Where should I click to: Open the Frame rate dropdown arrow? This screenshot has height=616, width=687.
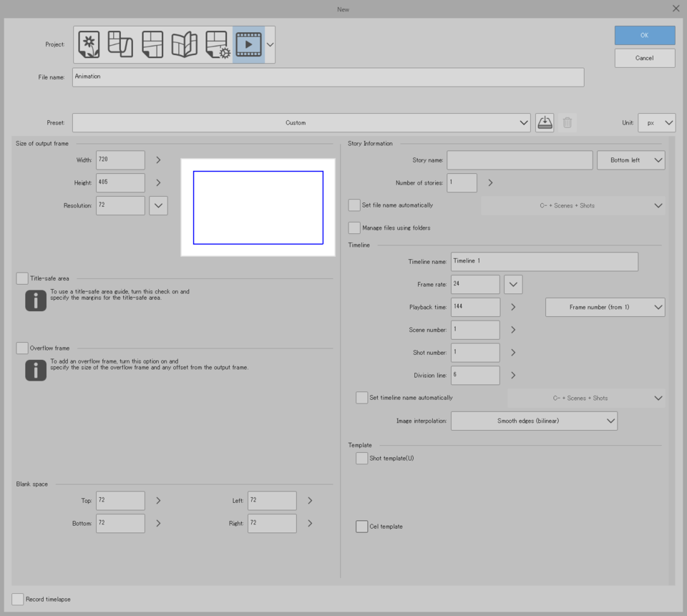[x=512, y=284]
